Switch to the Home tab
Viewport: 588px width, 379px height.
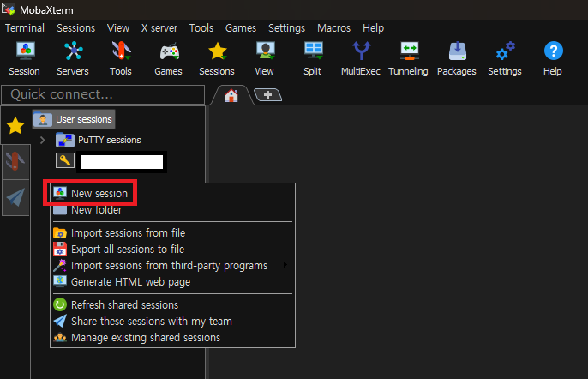pos(231,96)
